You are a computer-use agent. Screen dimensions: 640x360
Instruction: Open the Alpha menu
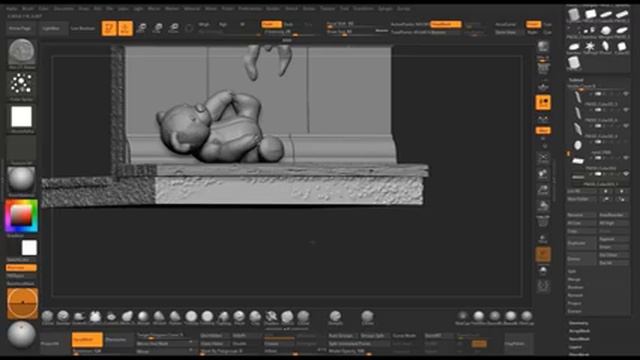(11, 9)
